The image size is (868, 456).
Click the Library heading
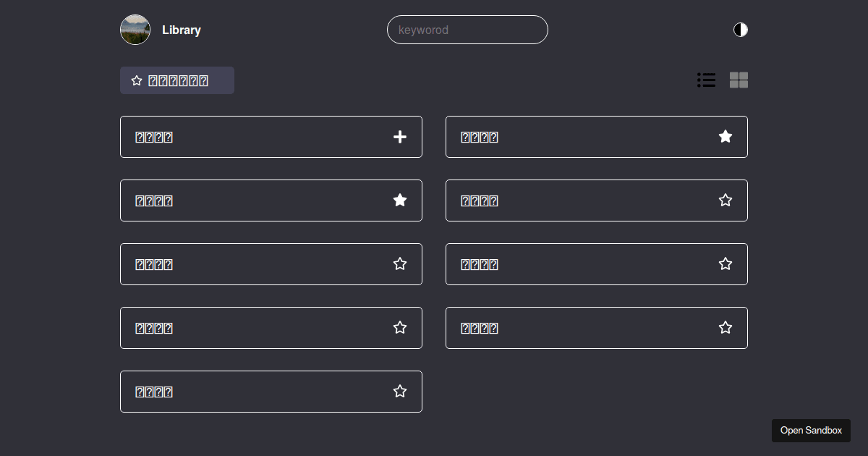pos(182,30)
